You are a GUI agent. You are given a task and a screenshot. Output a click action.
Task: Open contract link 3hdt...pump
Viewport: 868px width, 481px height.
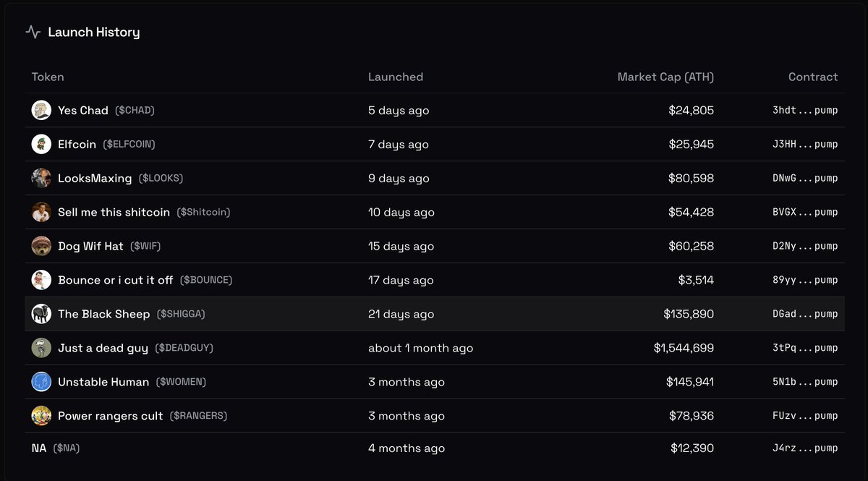click(x=804, y=111)
